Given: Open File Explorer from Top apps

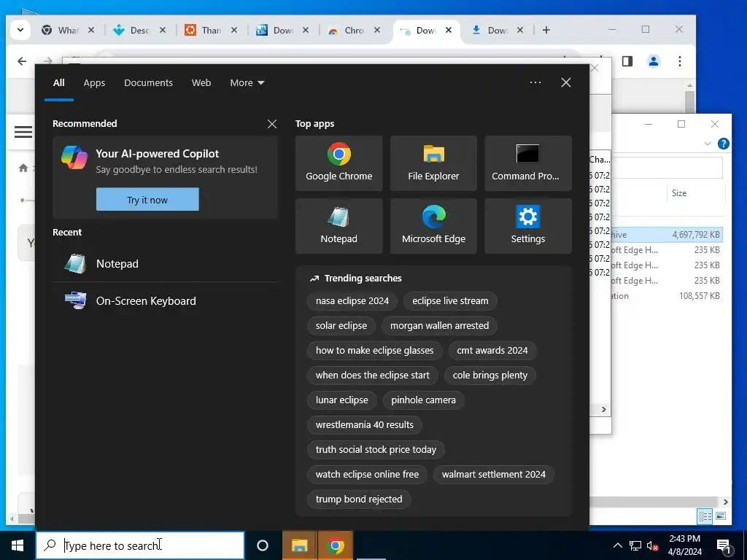Looking at the screenshot, I should 433,163.
